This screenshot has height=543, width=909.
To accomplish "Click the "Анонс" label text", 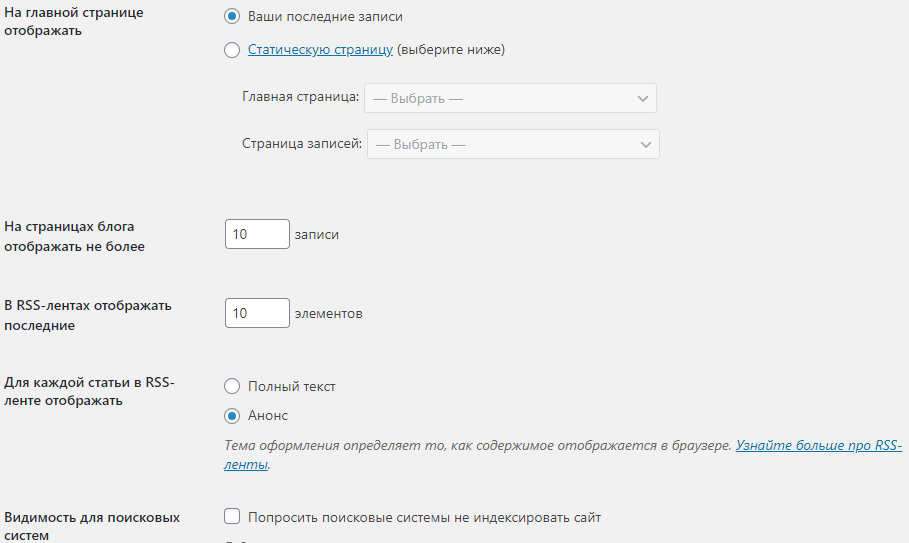I will coord(268,416).
